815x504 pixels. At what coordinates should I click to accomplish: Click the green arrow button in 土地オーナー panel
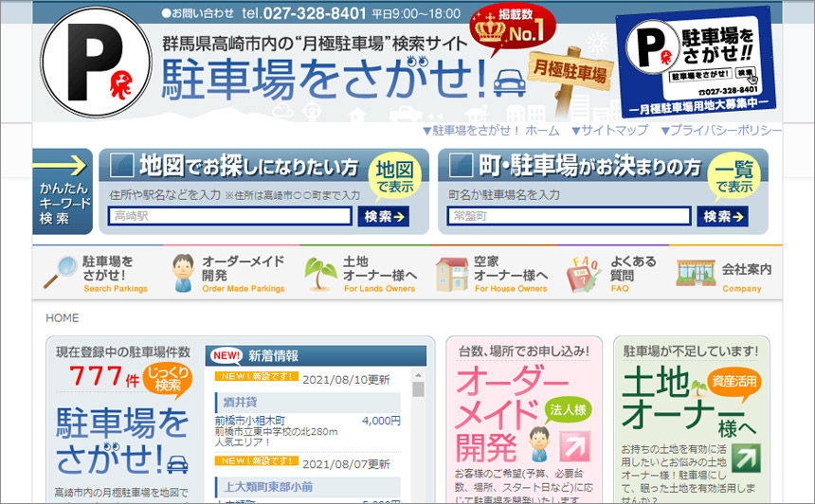click(x=747, y=458)
